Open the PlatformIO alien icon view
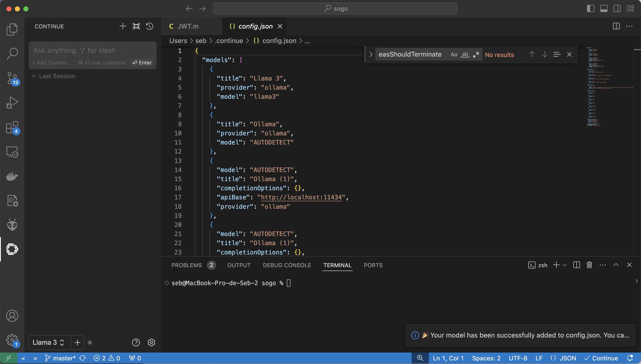 click(12, 225)
